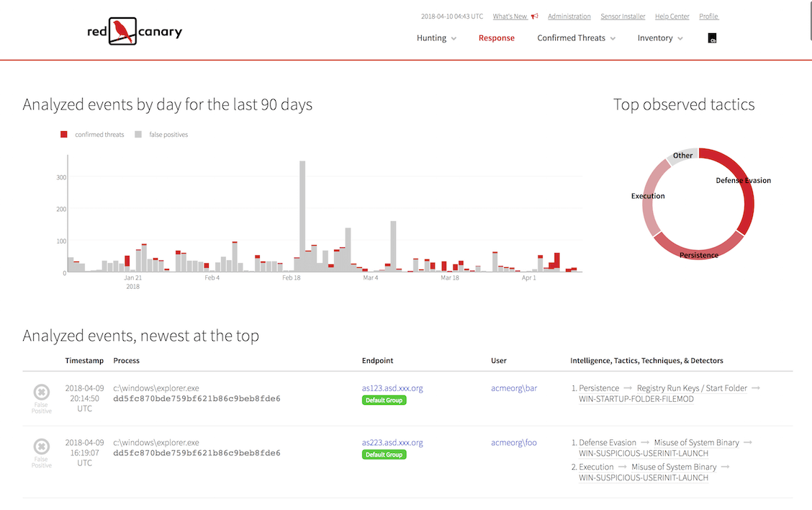Expand the Hunting dropdown menu
This screenshot has width=812, height=510.
tap(436, 38)
